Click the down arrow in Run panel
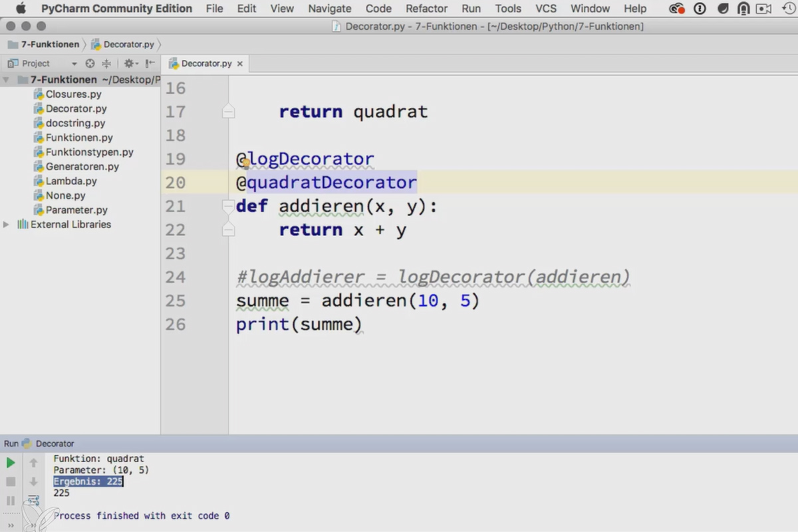This screenshot has width=798, height=532. pos(33,481)
